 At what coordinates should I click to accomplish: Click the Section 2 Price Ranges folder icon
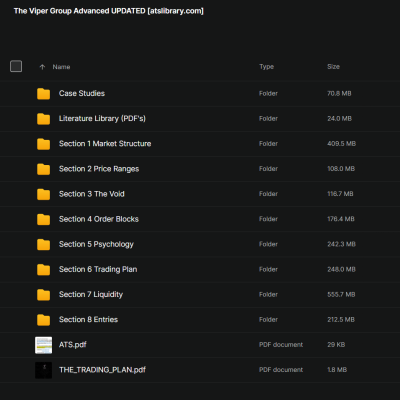(43, 169)
